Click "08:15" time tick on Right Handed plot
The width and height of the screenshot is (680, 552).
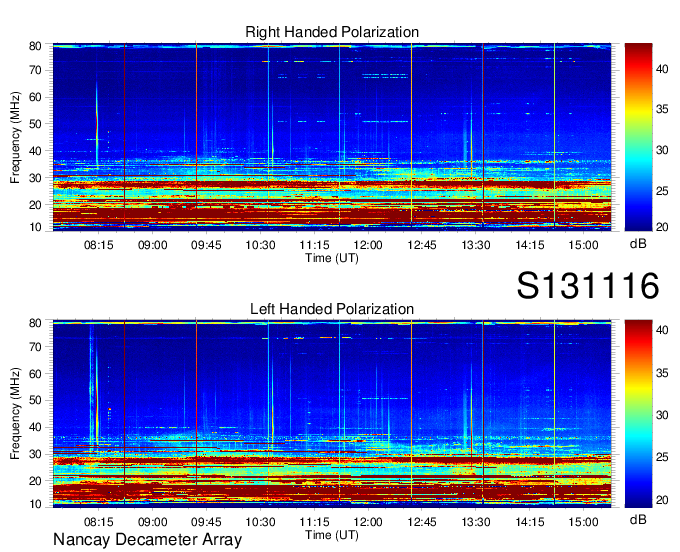pos(98,245)
